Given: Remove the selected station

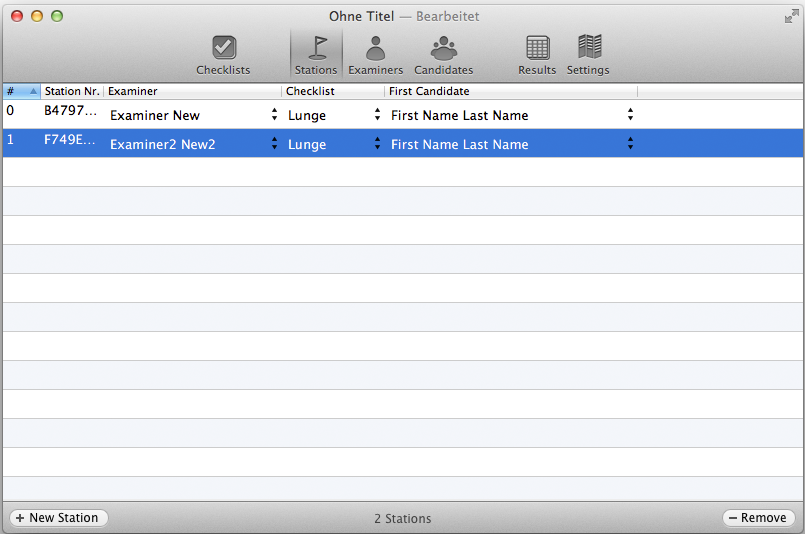Looking at the screenshot, I should [759, 518].
